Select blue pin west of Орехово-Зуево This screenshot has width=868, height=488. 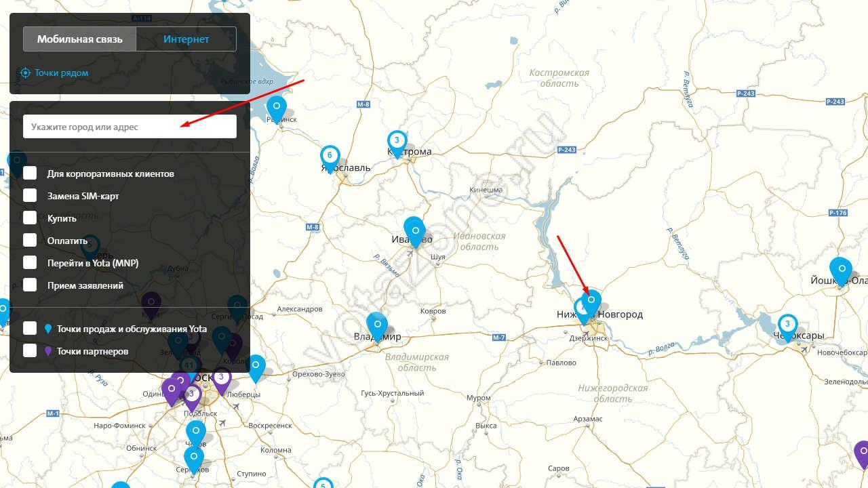(x=256, y=368)
